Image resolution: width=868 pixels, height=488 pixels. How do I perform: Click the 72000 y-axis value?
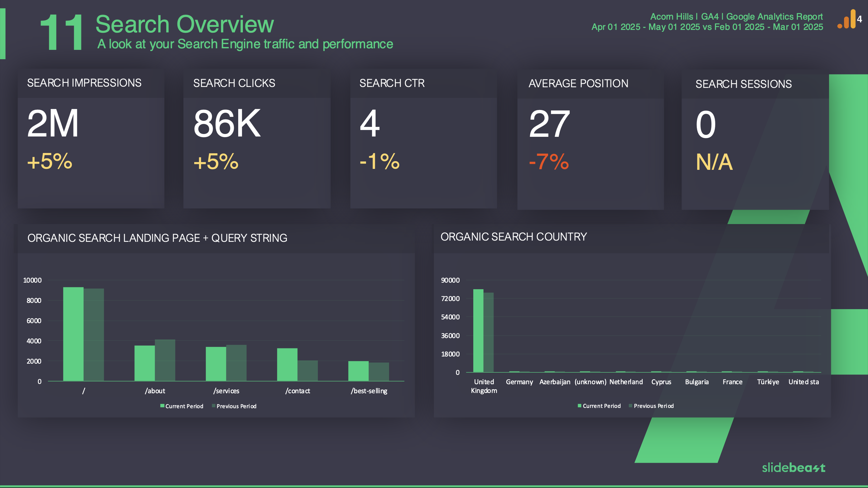point(451,299)
